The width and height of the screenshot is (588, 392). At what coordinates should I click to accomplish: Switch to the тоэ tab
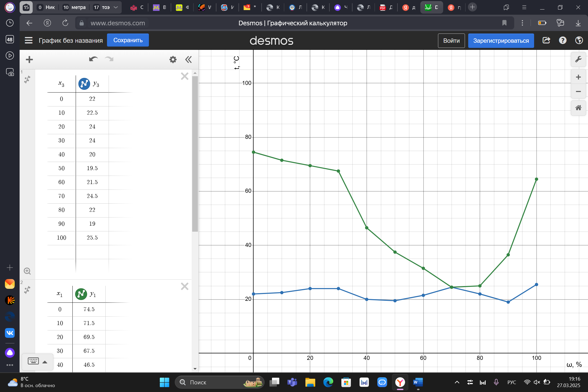click(102, 7)
